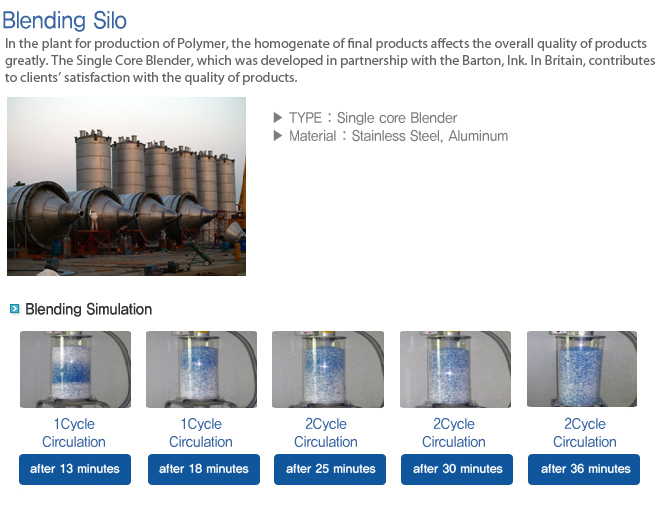The width and height of the screenshot is (670, 507).
Task: Click the "after 30 minutes" button
Action: (x=457, y=469)
